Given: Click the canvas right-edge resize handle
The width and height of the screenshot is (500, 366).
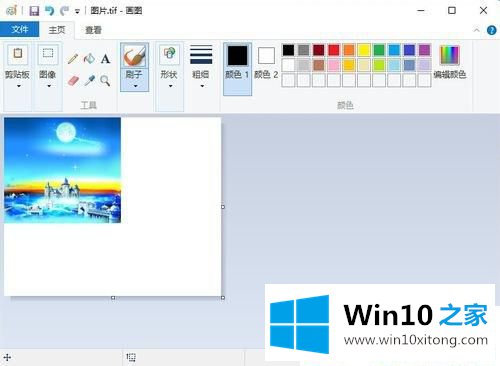Looking at the screenshot, I should (223, 207).
